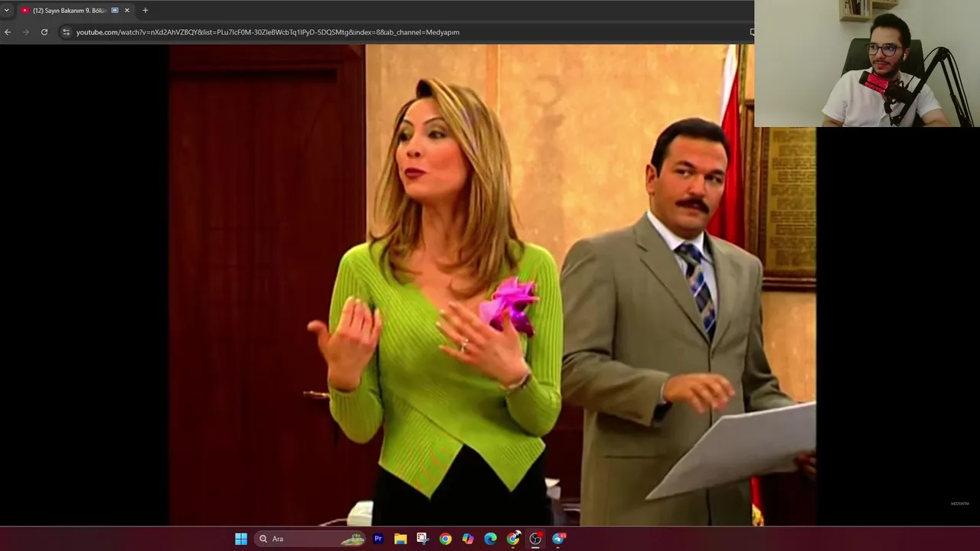This screenshot has width=980, height=551.
Task: View site information icon beside URL
Action: coord(66,32)
